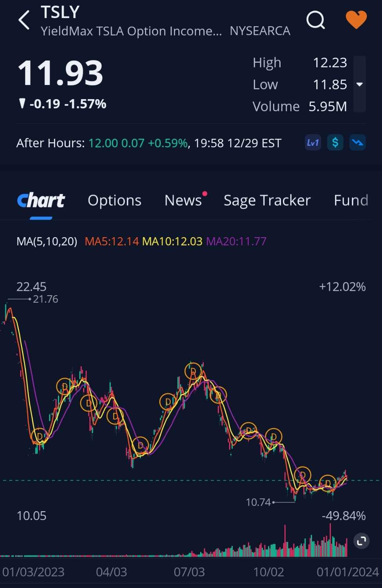Tap the Lv1 quote level badge
Viewport: 382px width, 588px height.
point(313,143)
